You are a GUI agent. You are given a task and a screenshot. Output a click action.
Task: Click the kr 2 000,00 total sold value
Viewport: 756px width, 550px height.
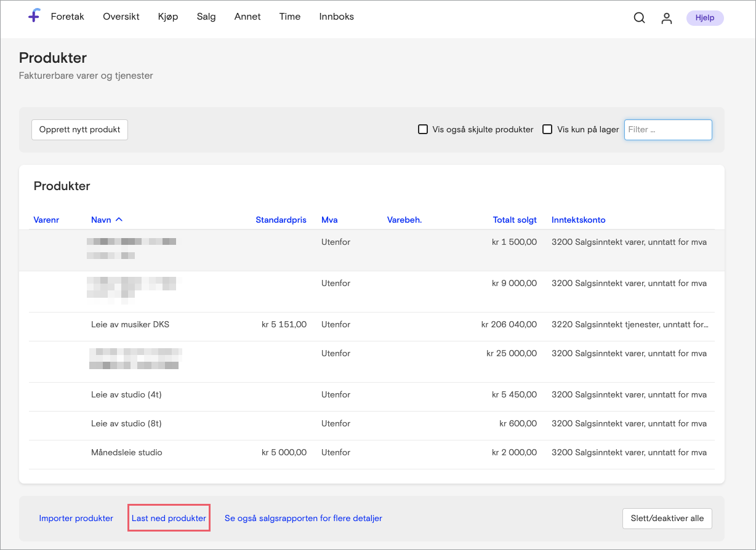514,452
